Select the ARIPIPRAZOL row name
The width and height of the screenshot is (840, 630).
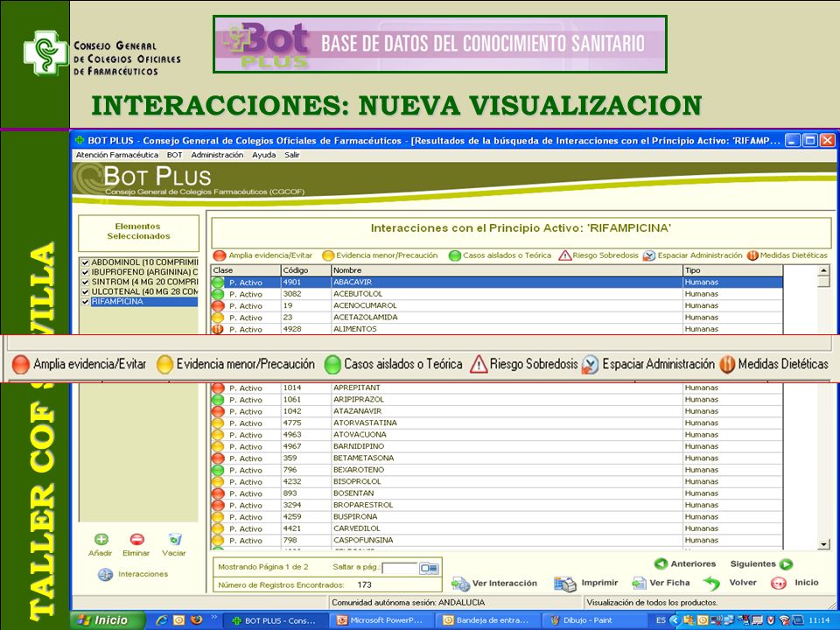pos(359,400)
